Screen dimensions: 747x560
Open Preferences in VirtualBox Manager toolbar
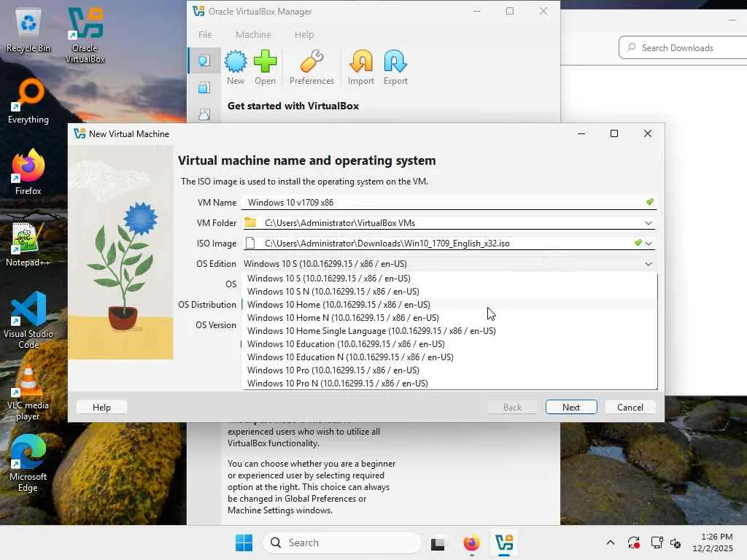pos(311,68)
